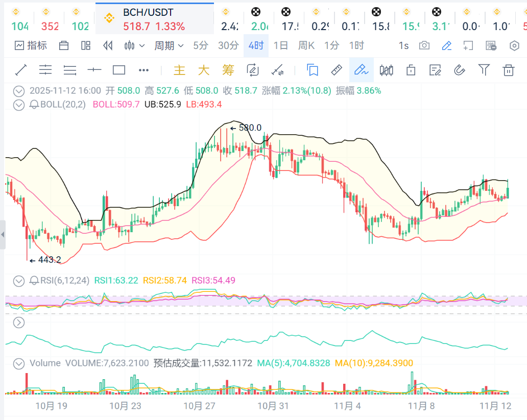Collapse the Volume panel chevron
The width and height of the screenshot is (527, 420).
(19, 363)
